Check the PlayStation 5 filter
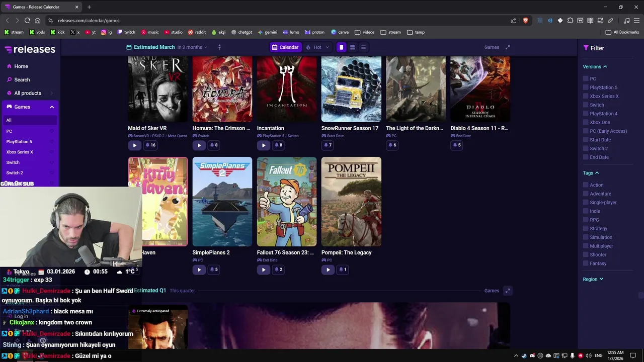This screenshot has width=644, height=362. coord(586,87)
